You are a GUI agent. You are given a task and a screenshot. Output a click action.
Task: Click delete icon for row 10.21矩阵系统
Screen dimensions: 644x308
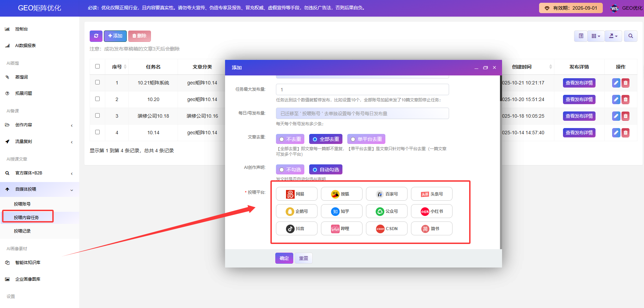point(625,83)
